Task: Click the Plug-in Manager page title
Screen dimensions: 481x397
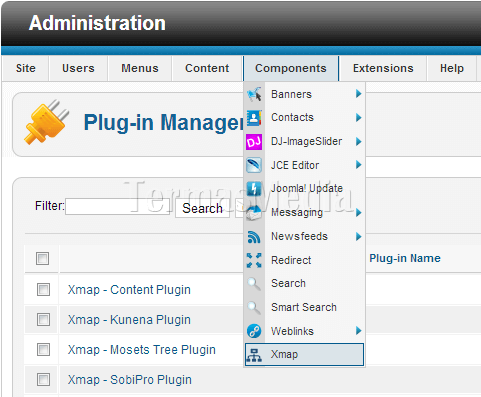Action: pyautogui.click(x=164, y=122)
